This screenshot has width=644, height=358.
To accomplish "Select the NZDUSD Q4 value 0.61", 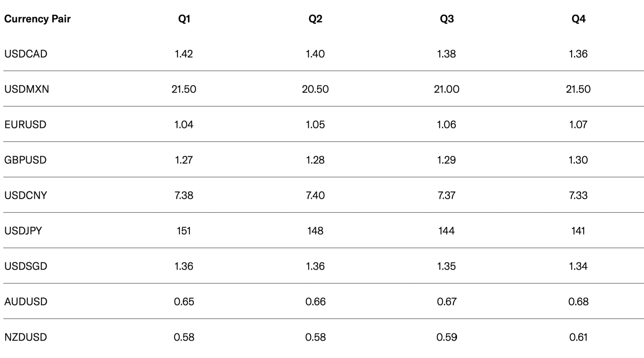I will [578, 337].
